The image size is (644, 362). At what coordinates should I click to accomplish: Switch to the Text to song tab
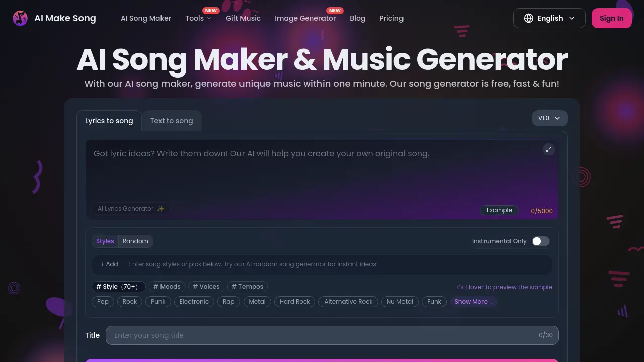point(172,121)
